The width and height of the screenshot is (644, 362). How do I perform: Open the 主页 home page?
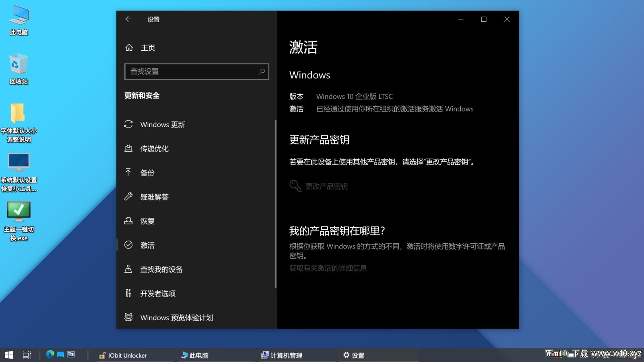coord(140,48)
